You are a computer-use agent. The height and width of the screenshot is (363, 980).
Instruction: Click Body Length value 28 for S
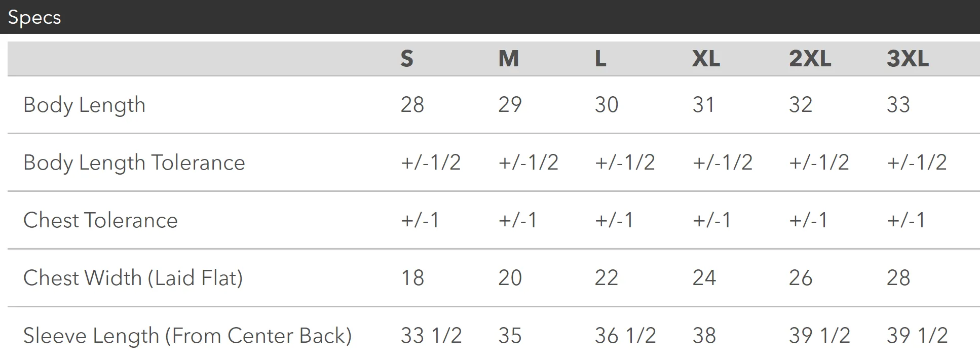(x=412, y=105)
